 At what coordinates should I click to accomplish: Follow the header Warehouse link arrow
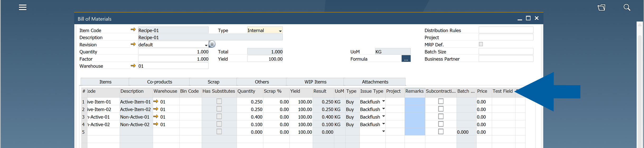(133, 65)
